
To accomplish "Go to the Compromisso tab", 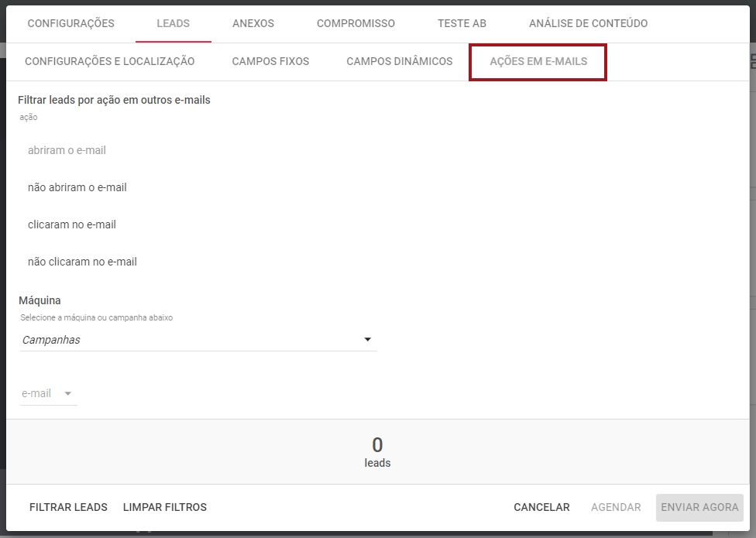I will coord(356,23).
